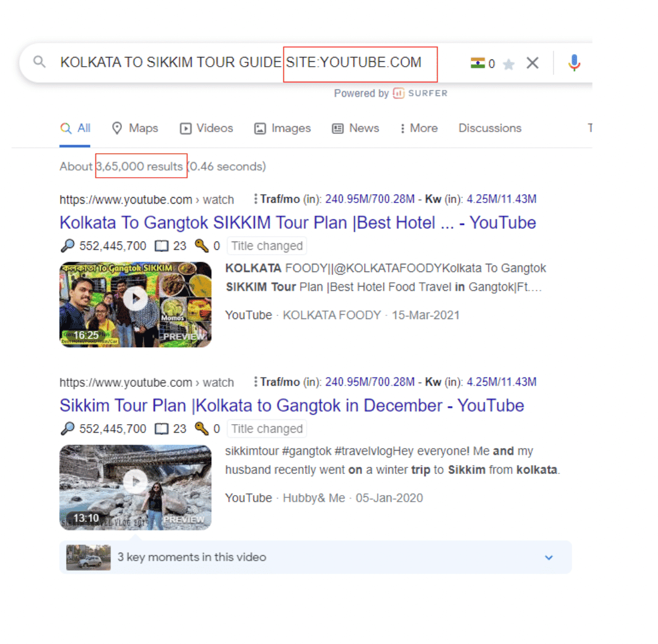The height and width of the screenshot is (644, 658).
Task: Open the Kolkata To Gangtok SIKKIM Tour Plan link
Action: pyautogui.click(x=297, y=223)
